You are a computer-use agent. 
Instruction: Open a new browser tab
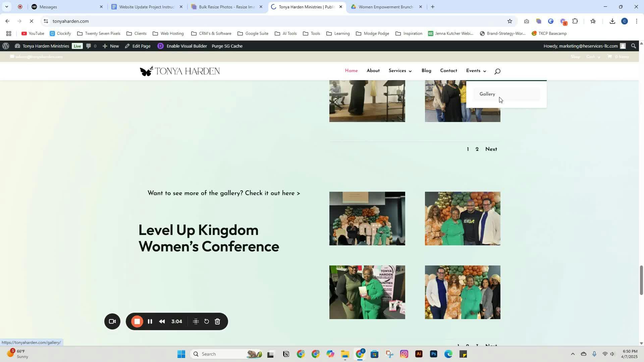tap(433, 7)
